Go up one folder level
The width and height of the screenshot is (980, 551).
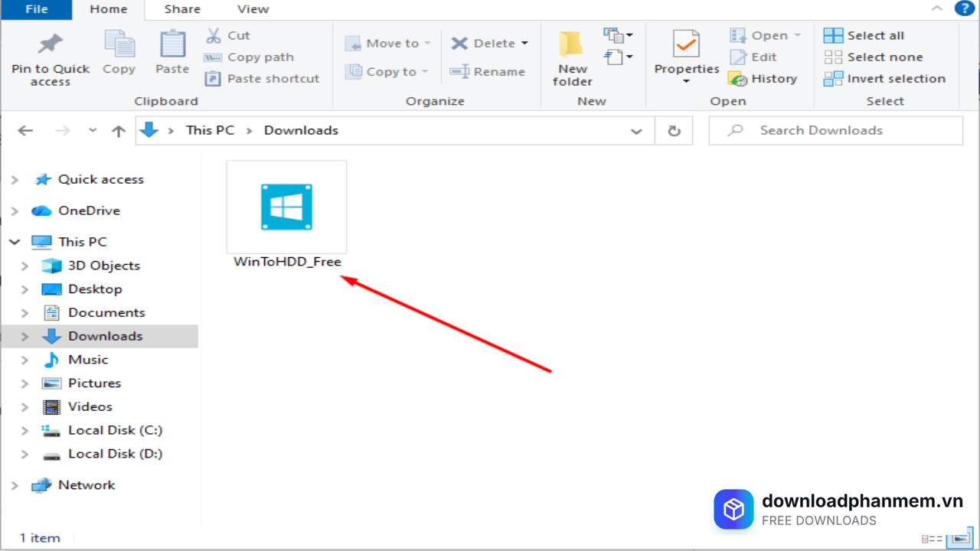[x=118, y=131]
